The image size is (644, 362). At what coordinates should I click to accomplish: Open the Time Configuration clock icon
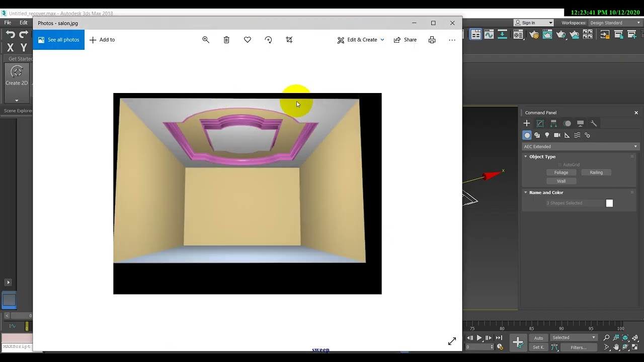tap(500, 347)
